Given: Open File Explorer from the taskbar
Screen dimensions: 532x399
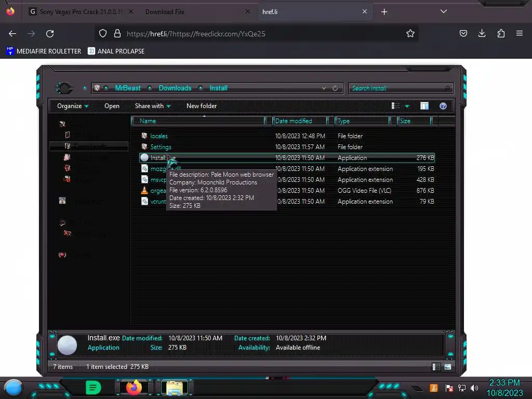Looking at the screenshot, I should 175,389.
